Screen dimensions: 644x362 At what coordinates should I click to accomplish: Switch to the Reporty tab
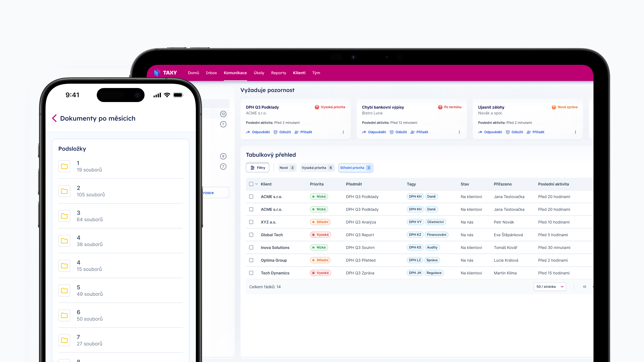tap(278, 73)
